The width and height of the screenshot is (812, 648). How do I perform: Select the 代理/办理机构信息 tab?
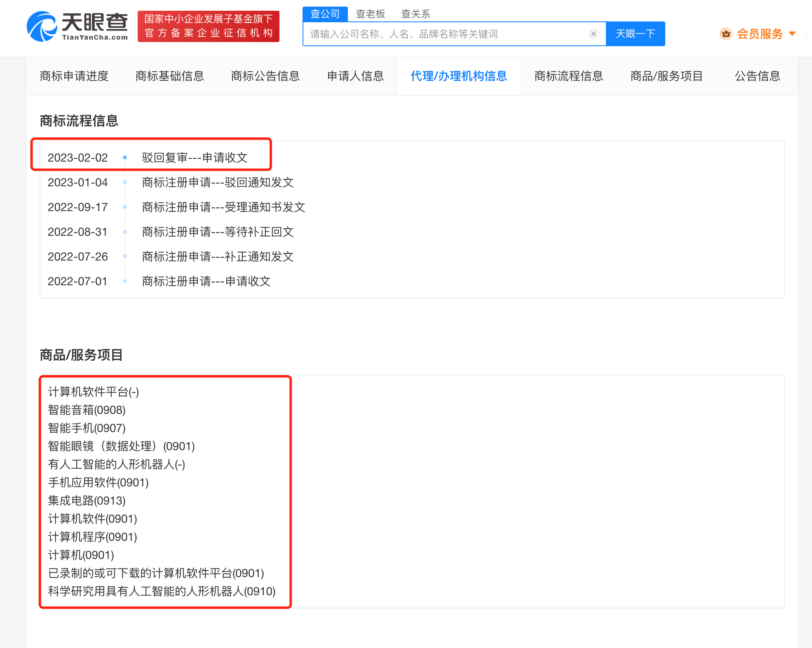459,76
